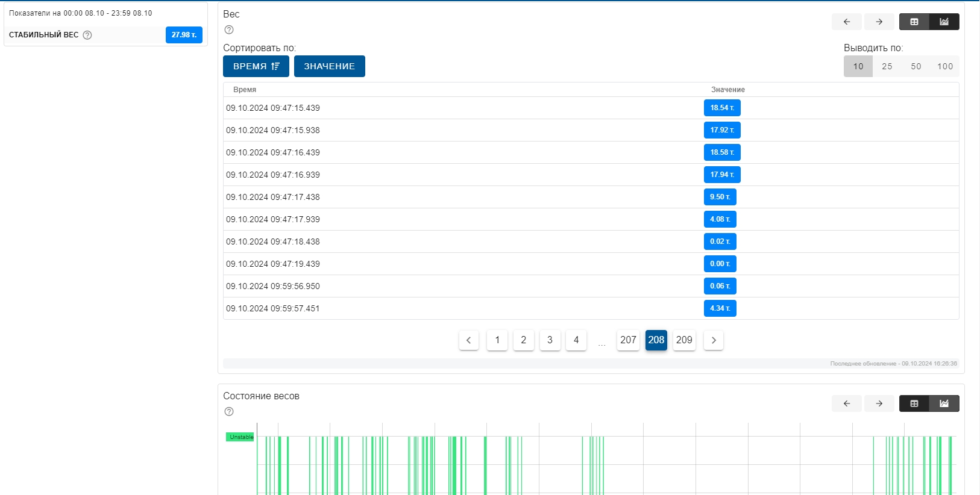
Task: Open page 209 of table
Action: (x=684, y=340)
